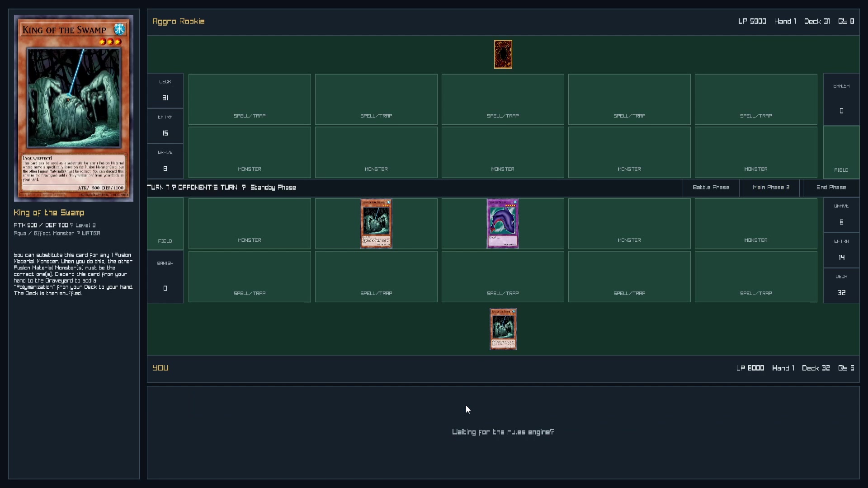Select the purple shark fusion monster card
The width and height of the screenshot is (868, 488).
point(503,224)
